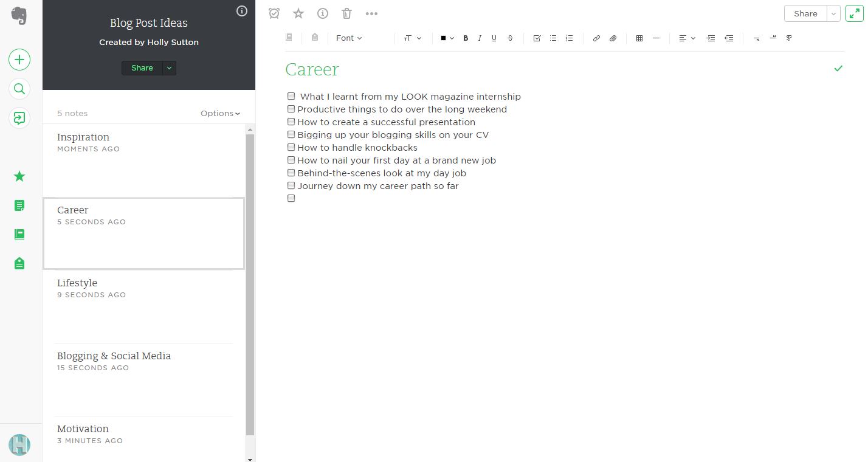868x462 pixels.
Task: Check 'How to create a successful presentation'
Action: (x=291, y=122)
